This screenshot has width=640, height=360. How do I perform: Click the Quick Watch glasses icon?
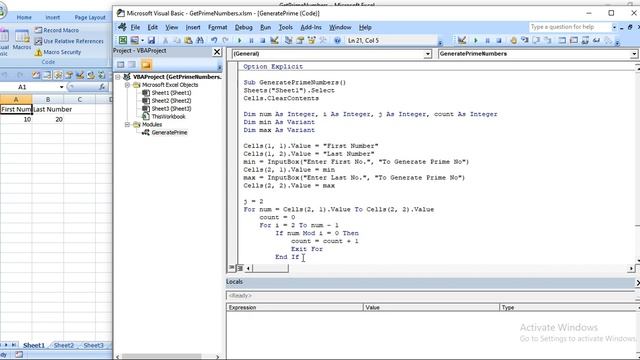(x=596, y=40)
